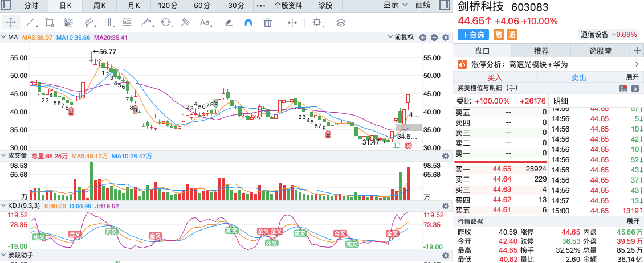Expand the 行情数据 section via 展开
644x263 pixels.
point(632,221)
